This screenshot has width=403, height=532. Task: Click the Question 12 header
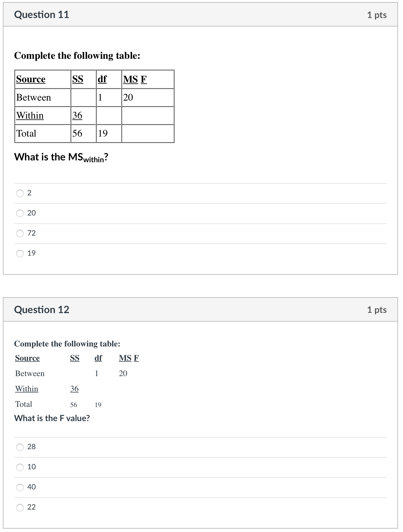click(42, 309)
